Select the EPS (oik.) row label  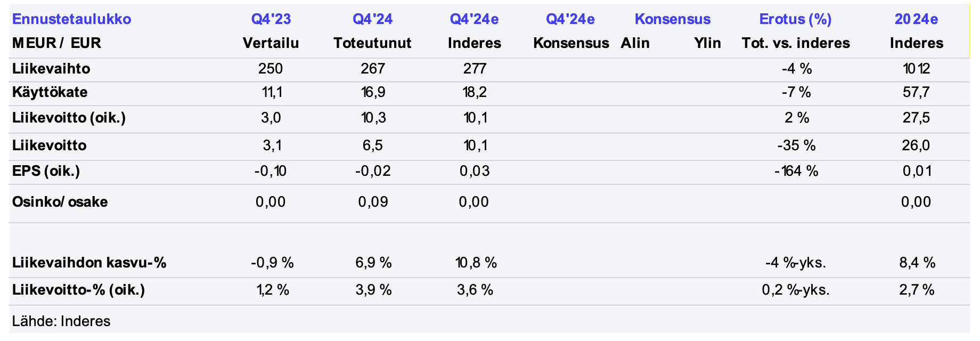(x=46, y=171)
